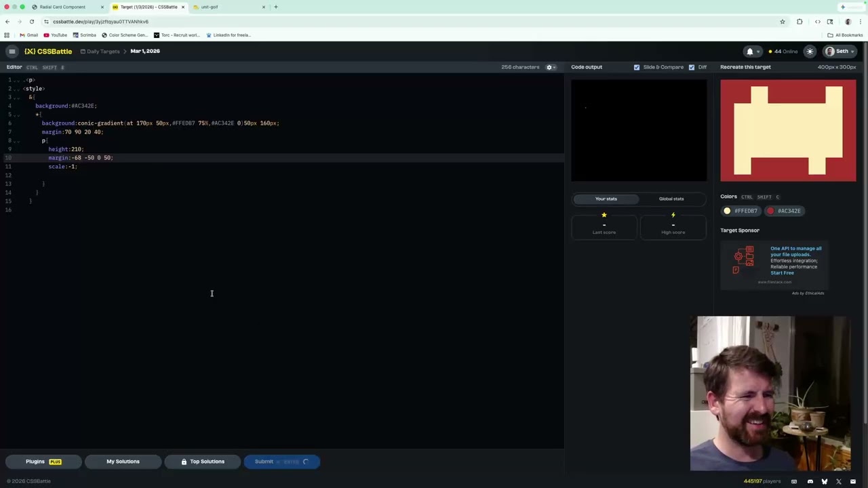The width and height of the screenshot is (868, 488).
Task: Open Top Solutions
Action: coord(202,462)
